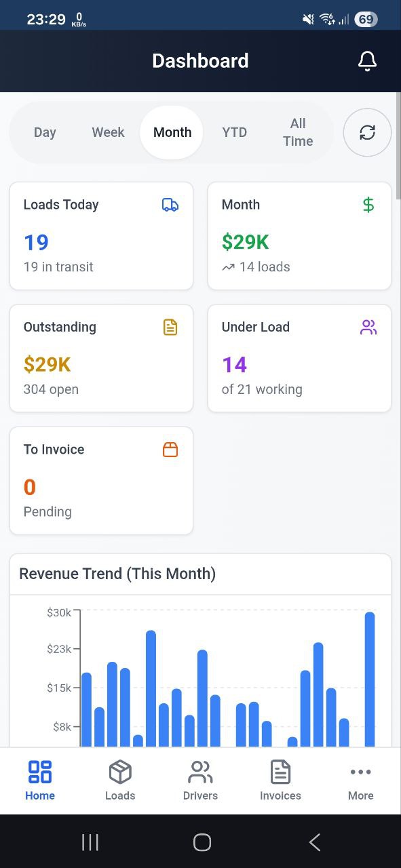Refresh dashboard using the circular arrows icon
This screenshot has width=401, height=868.
[x=367, y=132]
